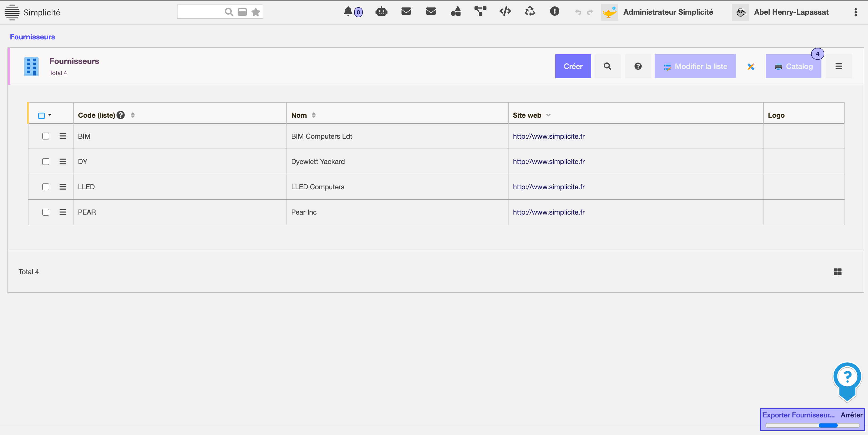Click the export progress bar
Screen dimensions: 868x435
click(812, 425)
